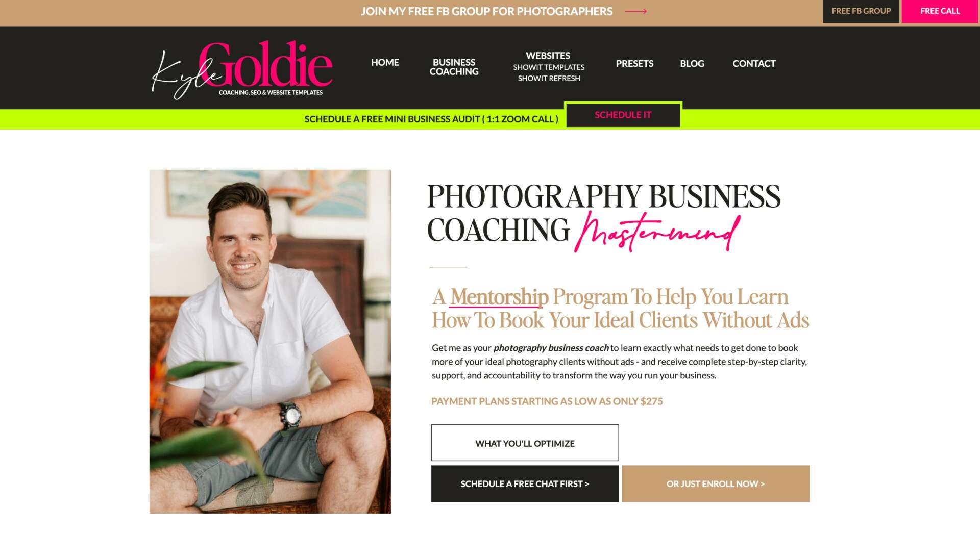This screenshot has height=560, width=980.
Task: Select Showit Templates submenu link
Action: coord(549,67)
